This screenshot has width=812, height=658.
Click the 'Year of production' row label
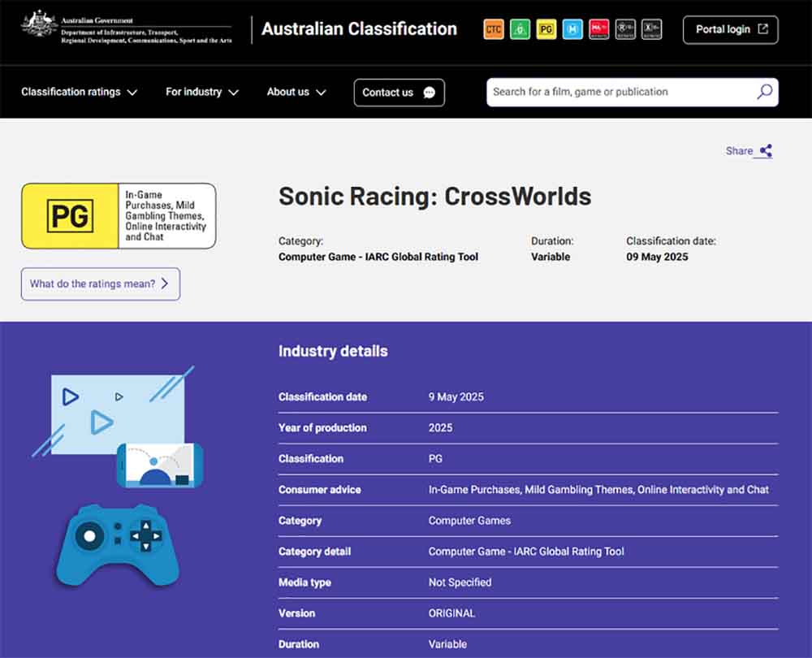[x=322, y=428]
